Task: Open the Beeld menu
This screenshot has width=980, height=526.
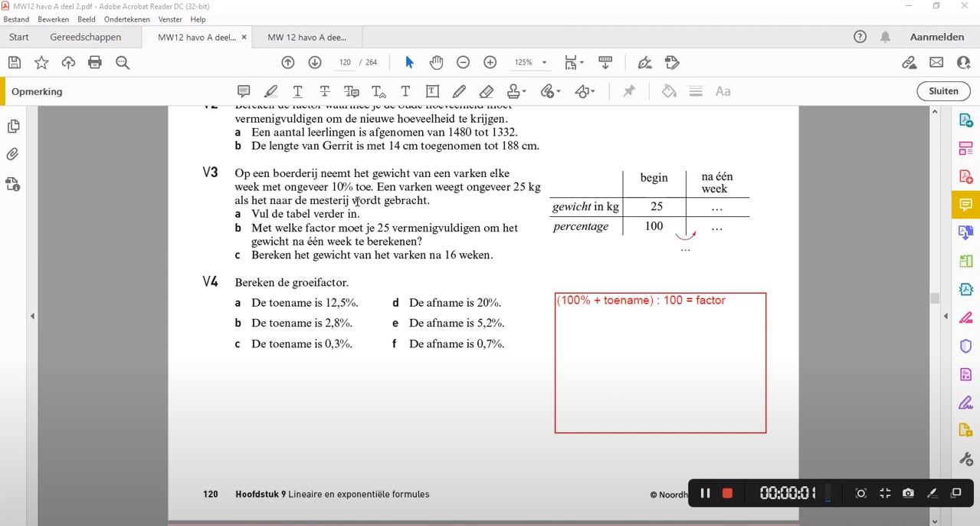Action: (x=87, y=19)
